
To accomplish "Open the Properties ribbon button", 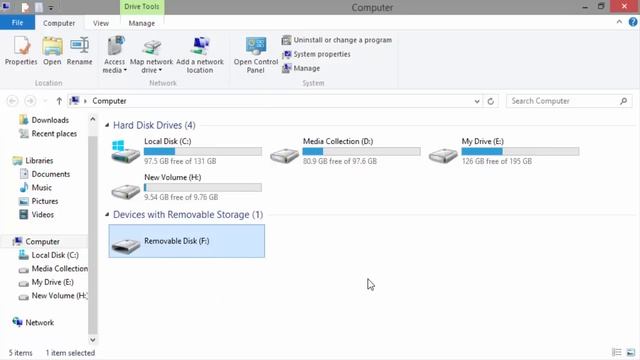I will pyautogui.click(x=21, y=51).
